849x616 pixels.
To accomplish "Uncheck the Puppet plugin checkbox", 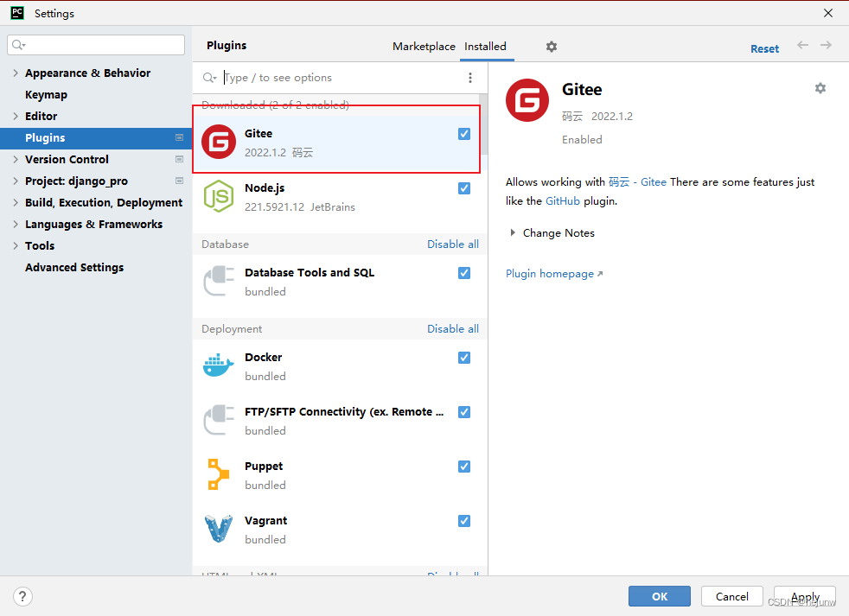I will coord(464,467).
